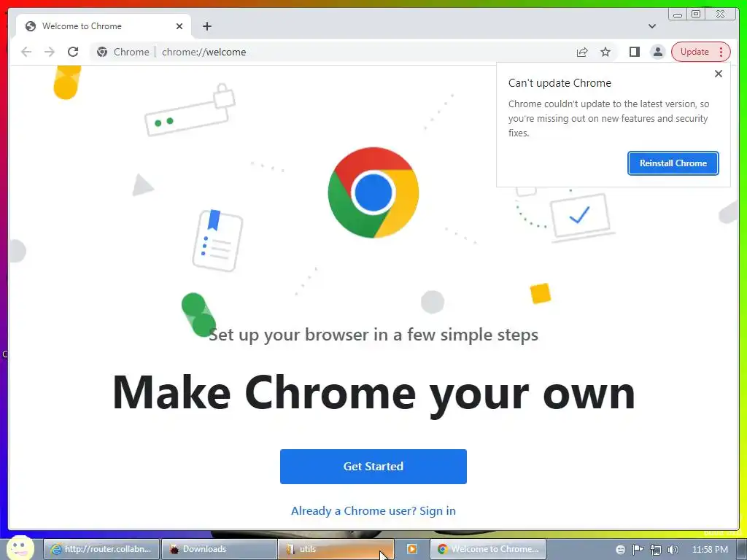Switch to Internet Explorer router.collabn taskbar item

[x=101, y=549]
